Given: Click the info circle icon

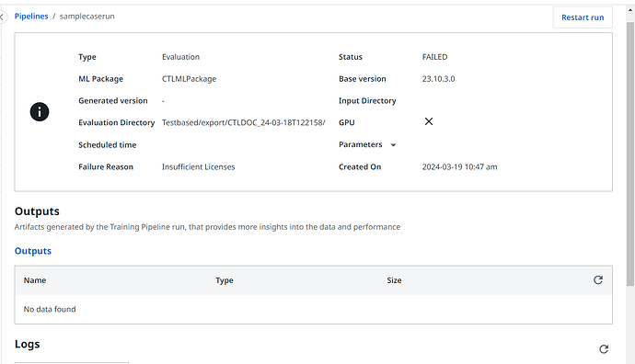Looking at the screenshot, I should [40, 111].
